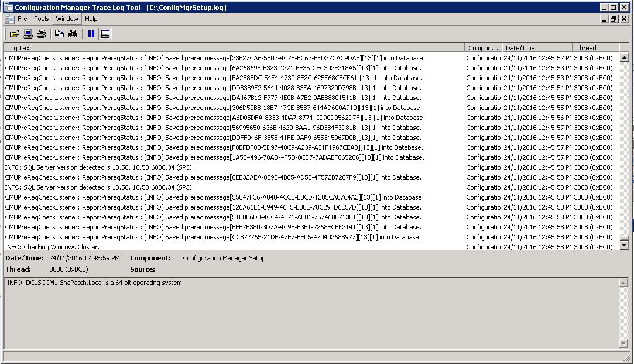The width and height of the screenshot is (634, 364).
Task: Click the Open log file toolbar icon
Action: point(14,34)
